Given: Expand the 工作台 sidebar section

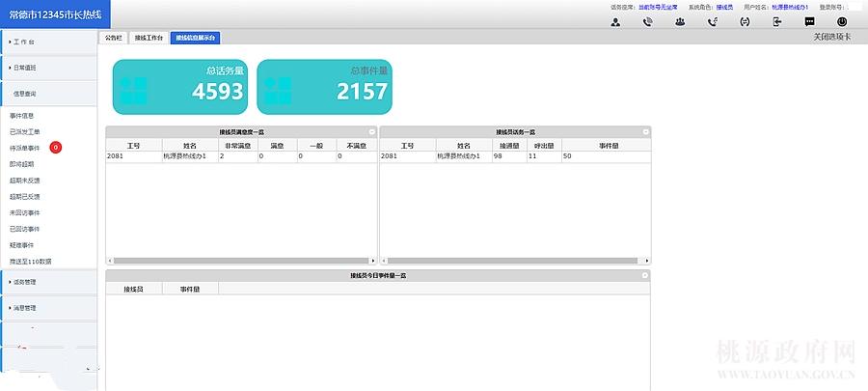Looking at the screenshot, I should click(48, 42).
